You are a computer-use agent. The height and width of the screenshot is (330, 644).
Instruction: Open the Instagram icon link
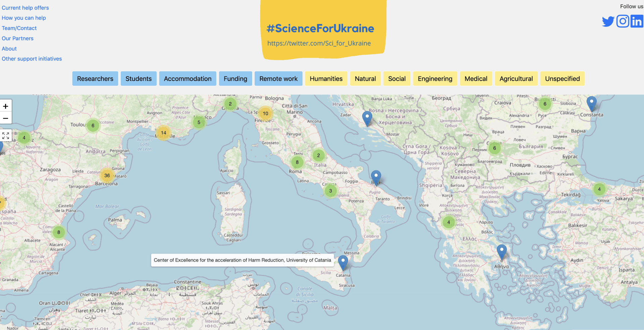(623, 21)
